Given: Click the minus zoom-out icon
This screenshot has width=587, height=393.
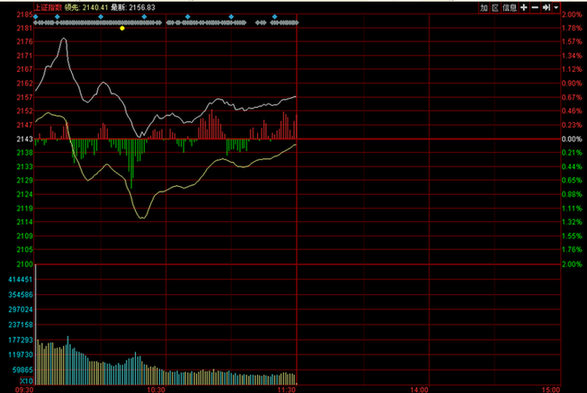Looking at the screenshot, I should pyautogui.click(x=535, y=7).
